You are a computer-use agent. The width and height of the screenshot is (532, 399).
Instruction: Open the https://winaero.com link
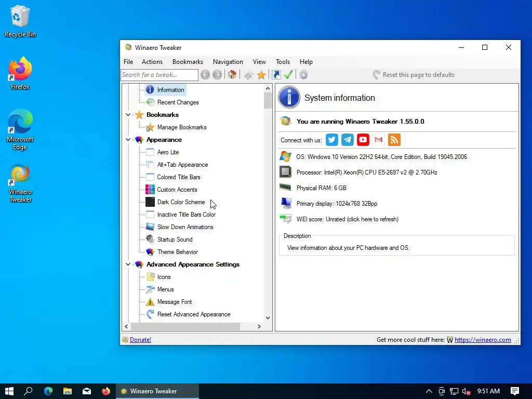[483, 340]
